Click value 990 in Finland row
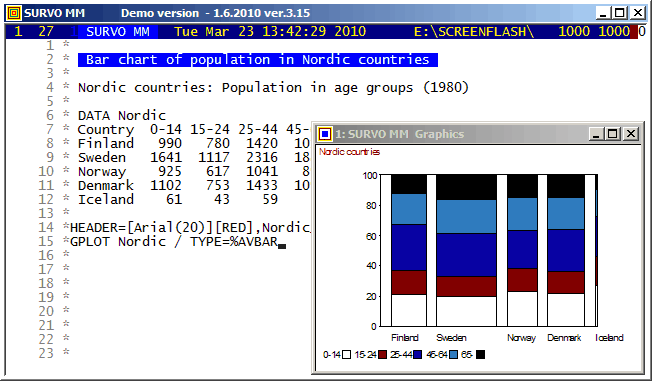Viewport: 652px width, 381px height. (x=170, y=143)
